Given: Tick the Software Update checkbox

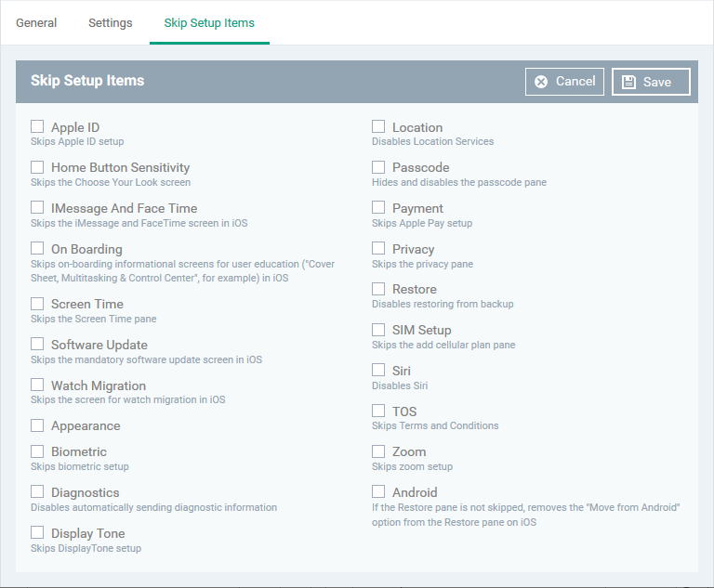Looking at the screenshot, I should click(37, 344).
